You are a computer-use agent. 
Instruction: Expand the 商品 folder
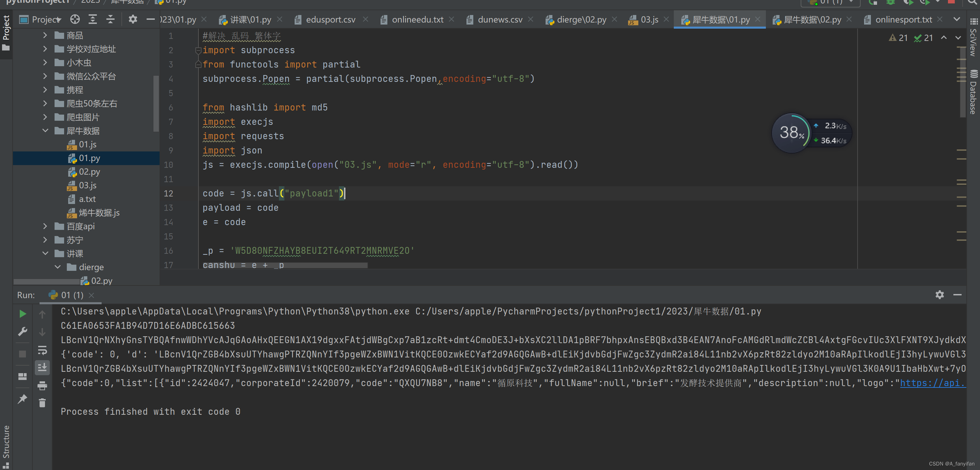[x=45, y=35]
